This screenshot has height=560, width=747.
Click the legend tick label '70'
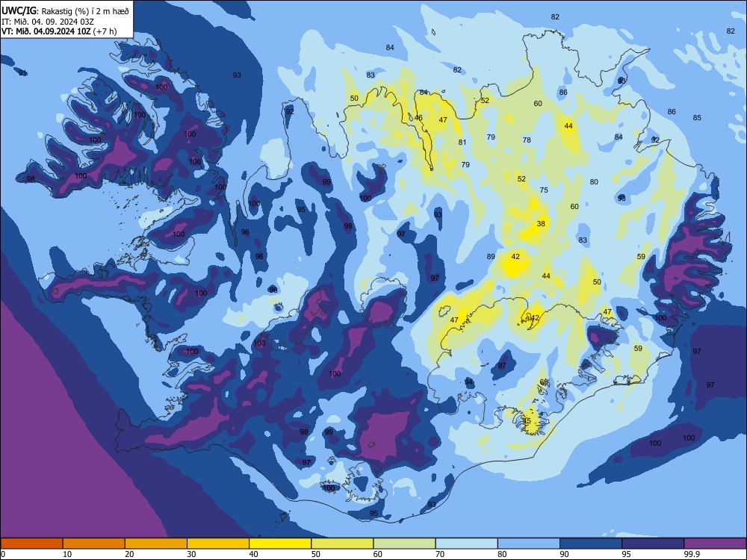click(x=440, y=554)
